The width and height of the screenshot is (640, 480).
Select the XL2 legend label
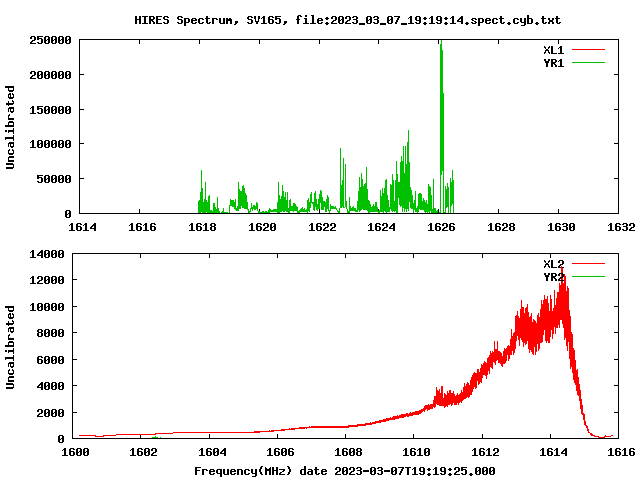point(553,264)
